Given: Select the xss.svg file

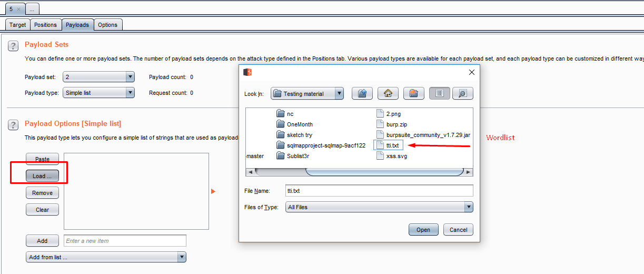Looking at the screenshot, I should click(x=392, y=156).
